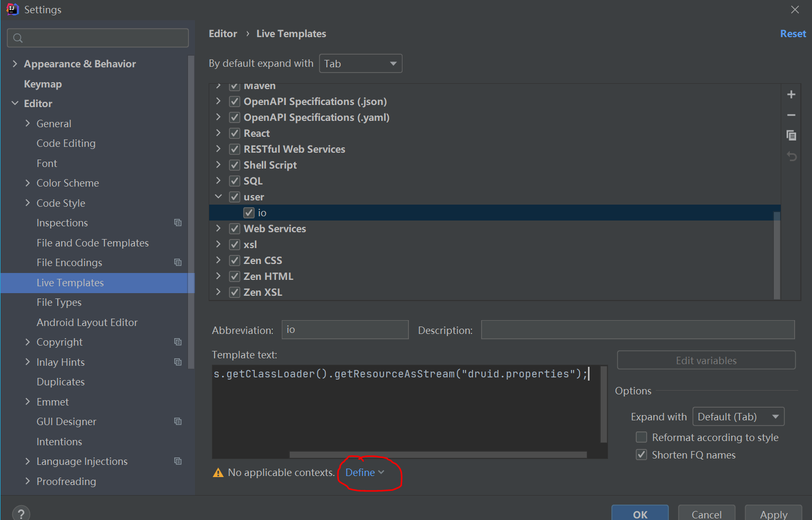Click the Abbreviation input field

pos(345,330)
